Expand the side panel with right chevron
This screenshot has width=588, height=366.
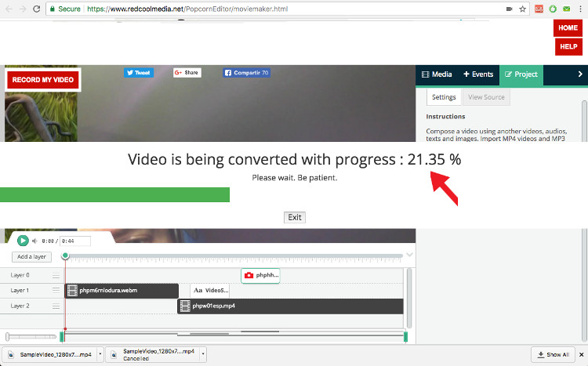click(x=579, y=74)
